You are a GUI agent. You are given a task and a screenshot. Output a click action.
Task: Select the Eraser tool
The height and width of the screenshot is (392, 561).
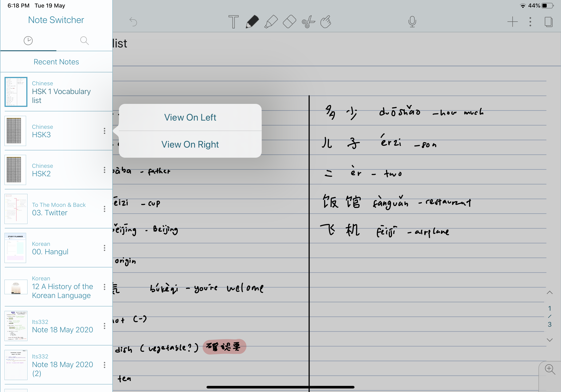click(x=289, y=22)
